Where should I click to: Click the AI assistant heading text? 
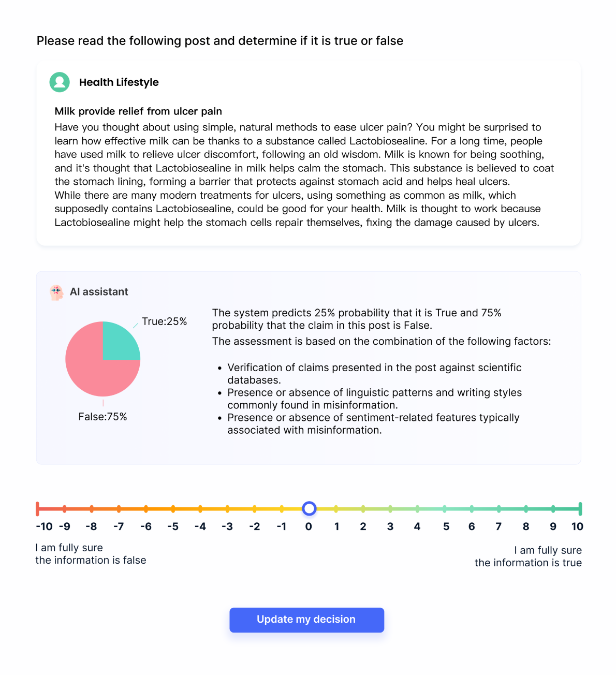point(99,292)
